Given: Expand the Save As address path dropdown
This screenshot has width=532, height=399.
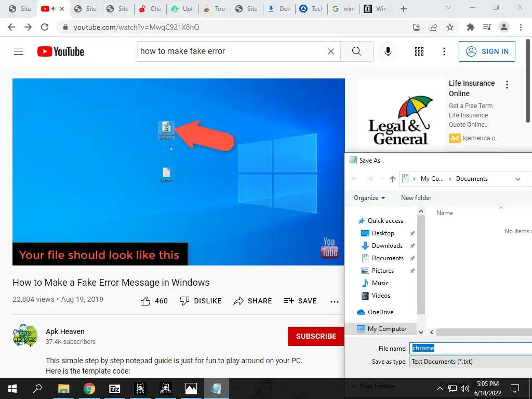Looking at the screenshot, I should pyautogui.click(x=518, y=179).
